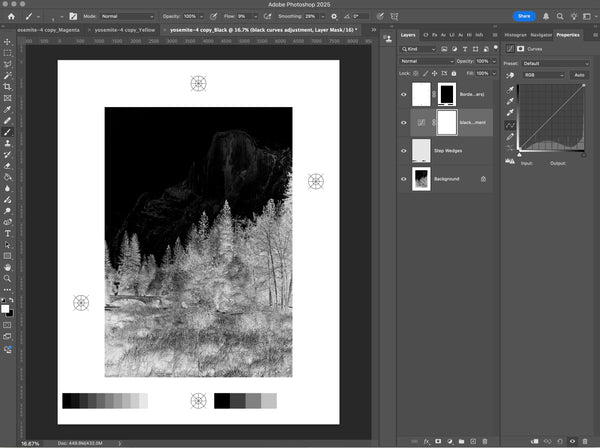Image resolution: width=600 pixels, height=448 pixels.
Task: Open the notifications bell
Action: 546,16
